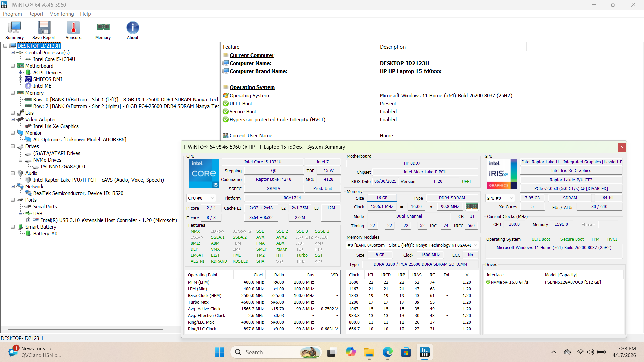This screenshot has width=644, height=362.
Task: Click the Smart Battery icon in tree
Action: [20, 227]
